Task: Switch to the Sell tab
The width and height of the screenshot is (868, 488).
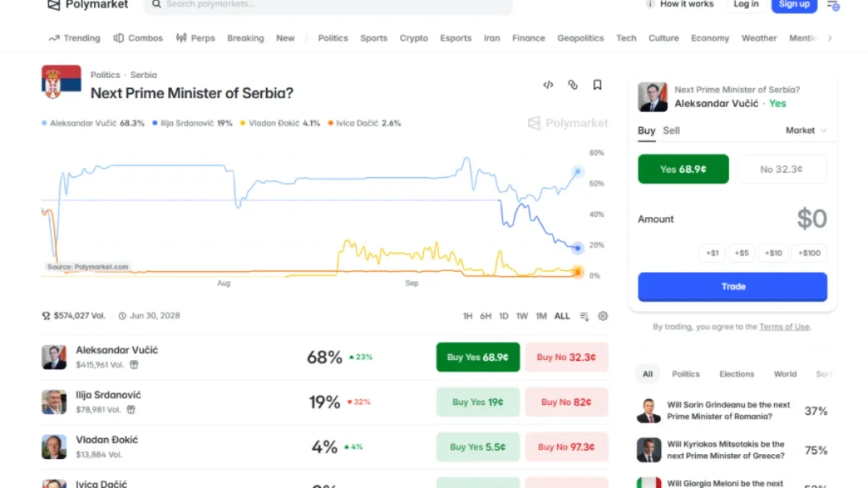Action: 671,131
